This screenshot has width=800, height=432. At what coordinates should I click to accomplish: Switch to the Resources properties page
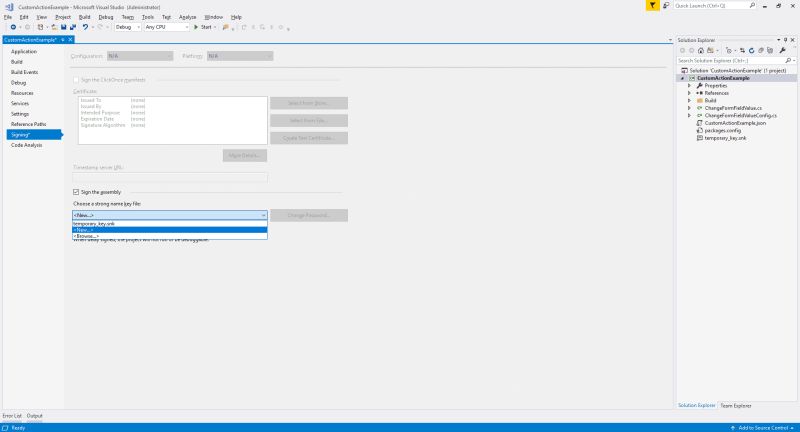pos(22,93)
